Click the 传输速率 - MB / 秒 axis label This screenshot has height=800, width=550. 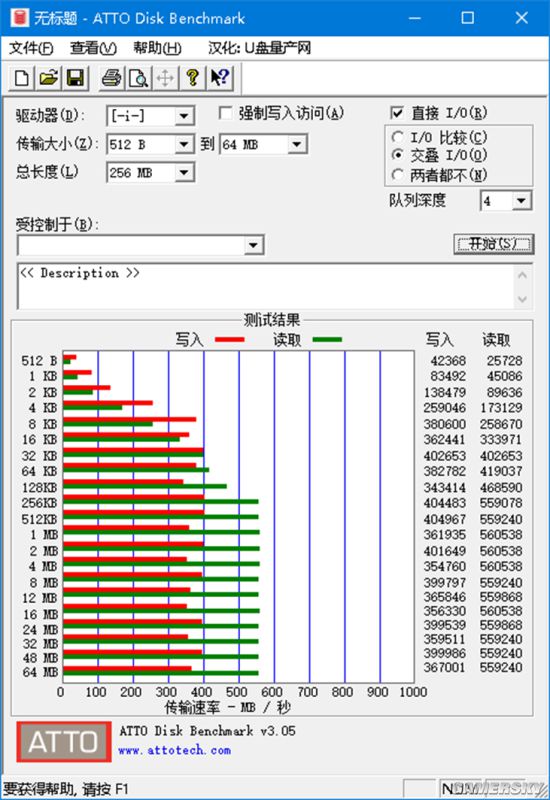pyautogui.click(x=227, y=708)
